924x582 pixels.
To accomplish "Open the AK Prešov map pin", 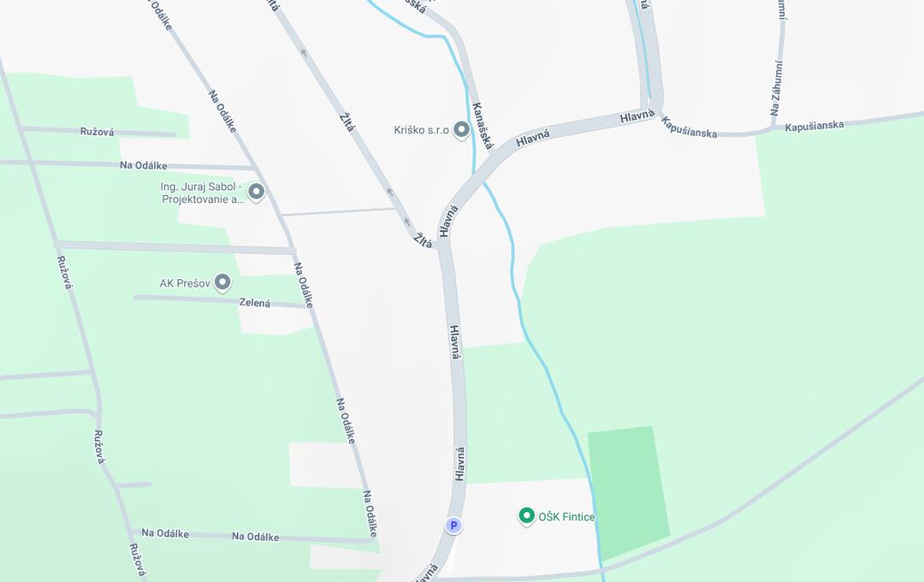I will pos(222,282).
